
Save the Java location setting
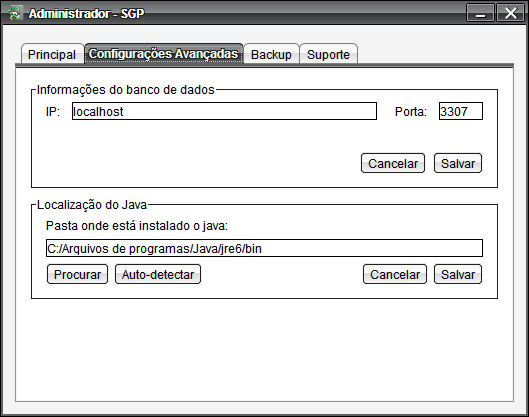[x=458, y=274]
